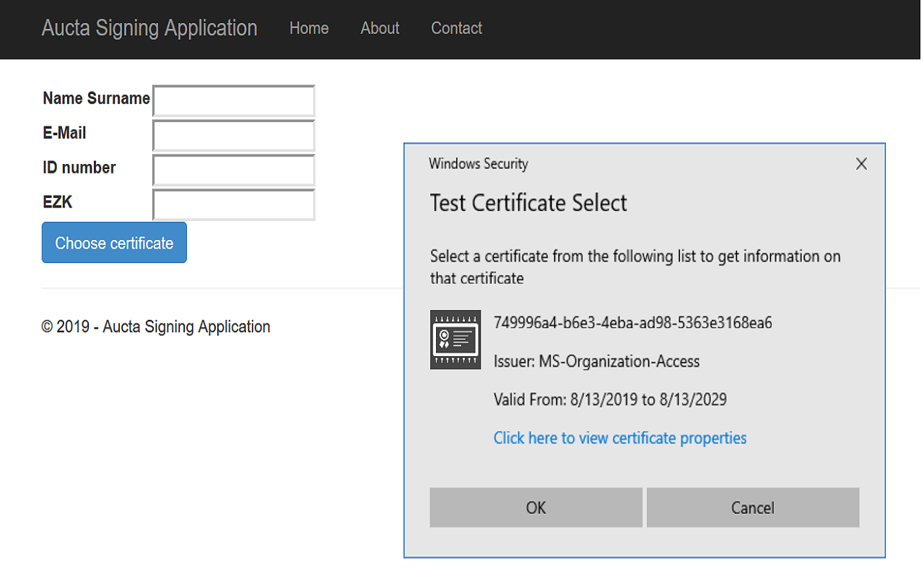This screenshot has width=924, height=578.
Task: Confirm certificate selection with OK
Action: pos(536,507)
